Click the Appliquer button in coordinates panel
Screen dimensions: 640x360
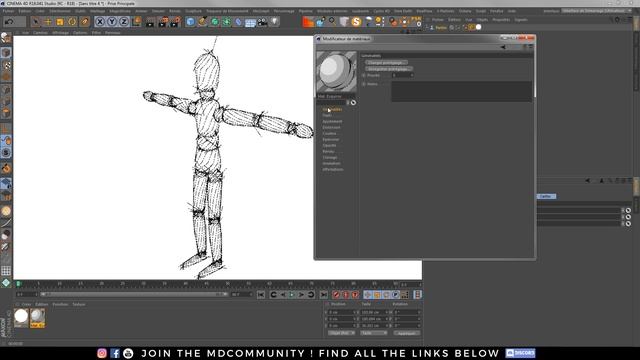click(x=407, y=333)
